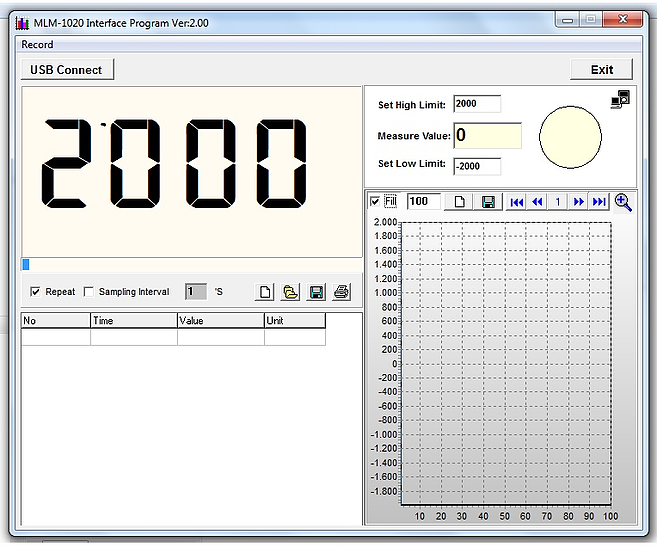
Task: Uncheck the Repeat checkbox
Action: point(36,292)
